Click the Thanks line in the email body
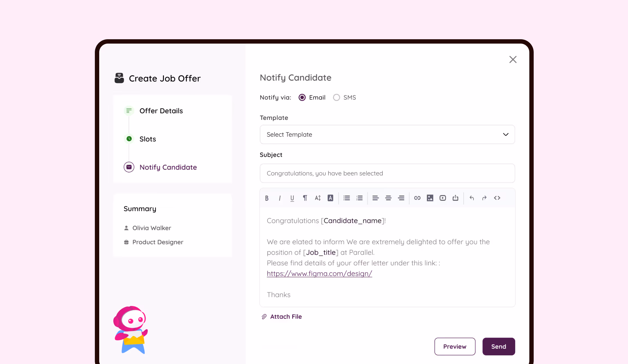Image resolution: width=628 pixels, height=364 pixels. tap(279, 295)
